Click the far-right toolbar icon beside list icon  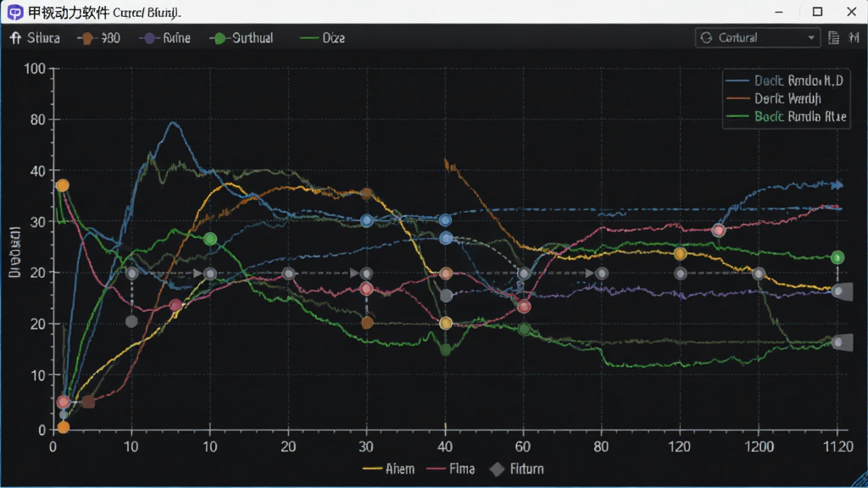pos(854,37)
